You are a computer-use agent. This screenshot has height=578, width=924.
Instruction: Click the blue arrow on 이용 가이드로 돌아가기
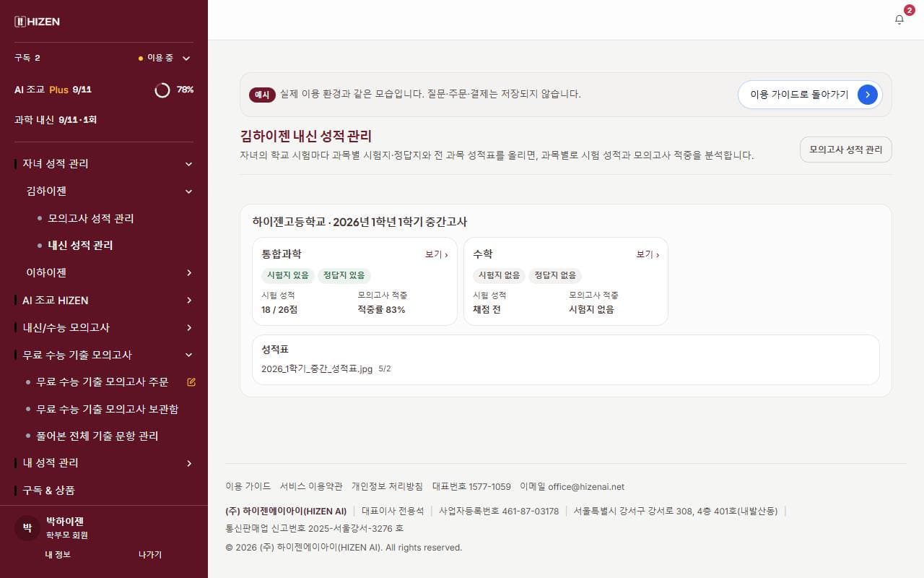tap(868, 95)
